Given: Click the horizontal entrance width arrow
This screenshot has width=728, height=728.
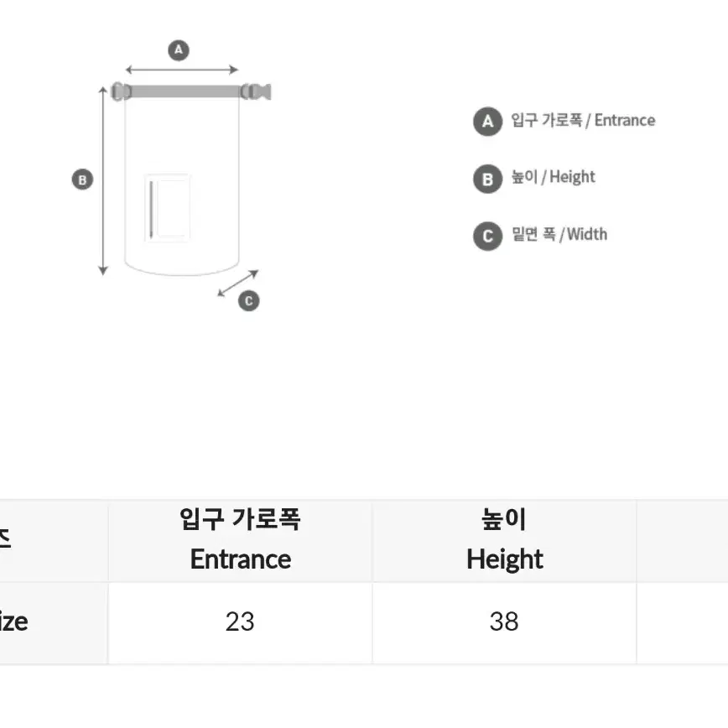Looking at the screenshot, I should 182,70.
